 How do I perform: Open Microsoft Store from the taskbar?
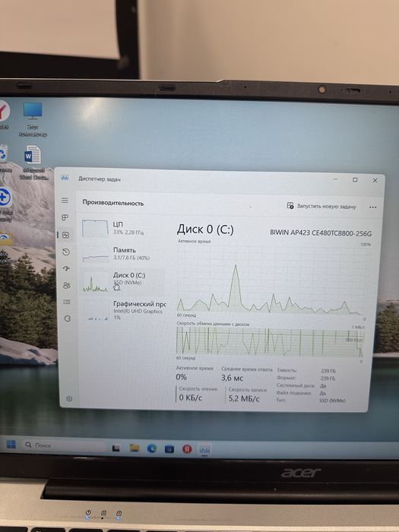169,449
